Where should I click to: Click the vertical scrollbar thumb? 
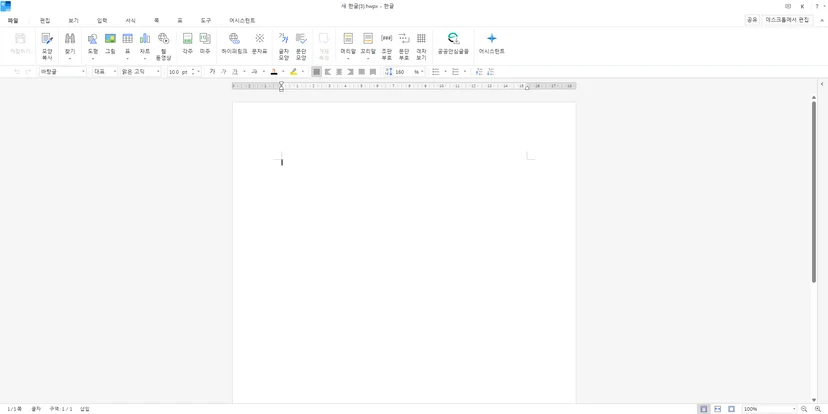click(814, 192)
